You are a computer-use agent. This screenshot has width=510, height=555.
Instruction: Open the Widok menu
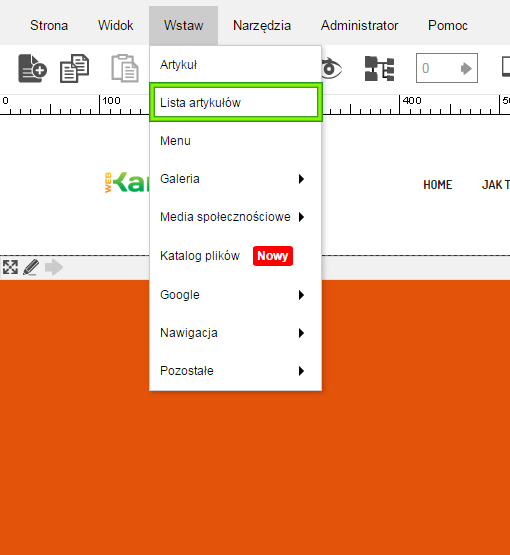115,25
